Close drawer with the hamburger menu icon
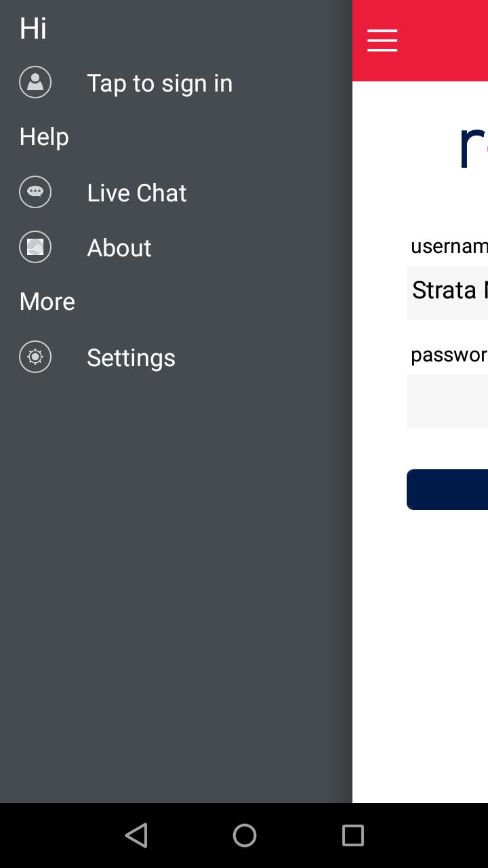The image size is (488, 868). point(382,41)
